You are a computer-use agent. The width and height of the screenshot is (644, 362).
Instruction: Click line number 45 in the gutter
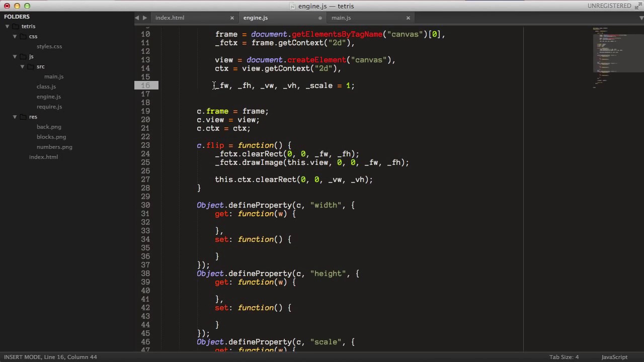pos(145,333)
